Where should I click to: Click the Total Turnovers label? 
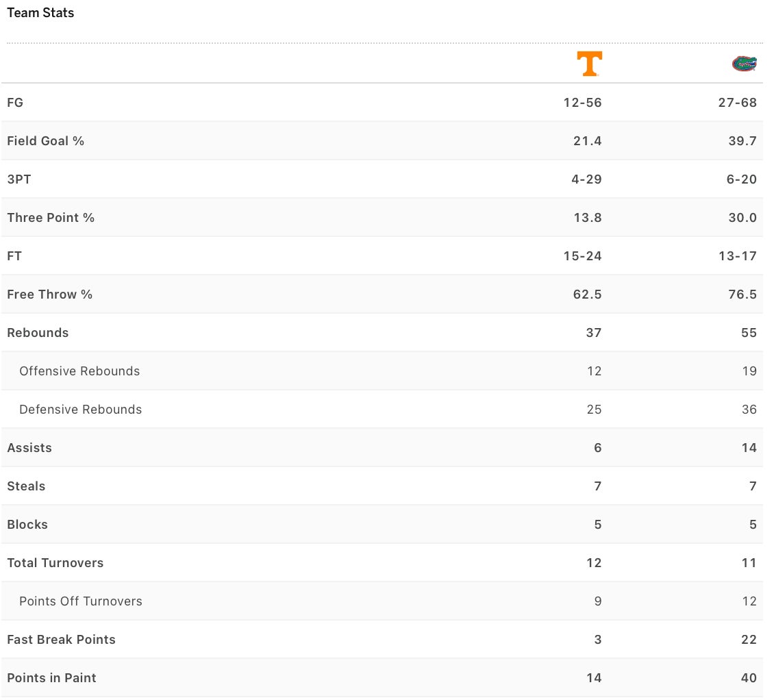coord(55,563)
